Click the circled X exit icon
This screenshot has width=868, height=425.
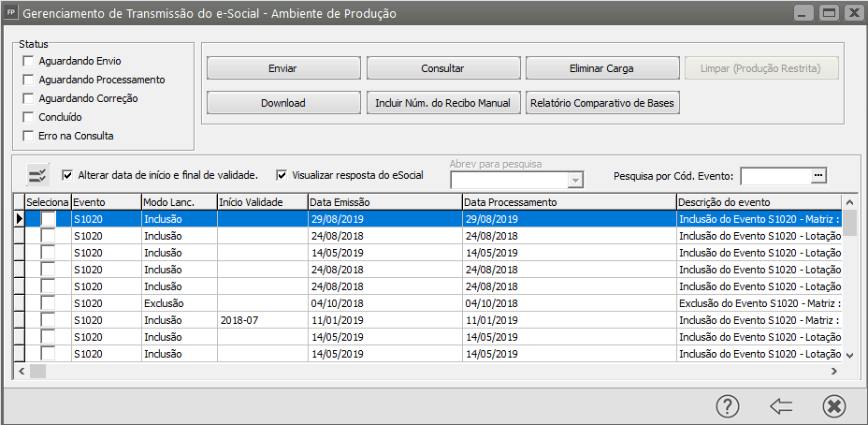pyautogui.click(x=833, y=405)
